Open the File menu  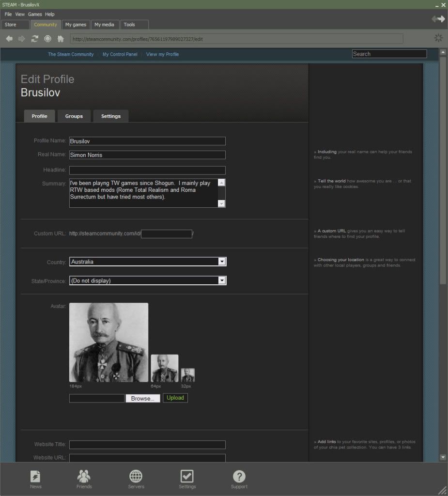(8, 14)
